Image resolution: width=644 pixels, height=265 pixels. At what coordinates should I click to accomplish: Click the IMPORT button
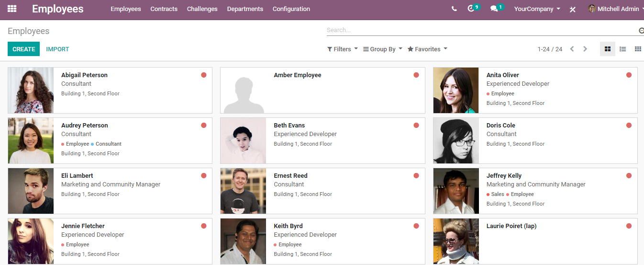coord(57,49)
